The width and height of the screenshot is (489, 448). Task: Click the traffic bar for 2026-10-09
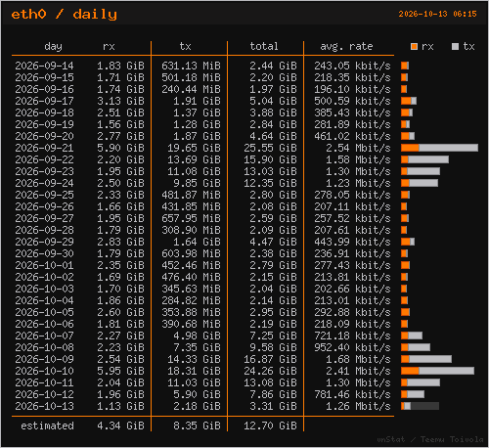click(426, 359)
